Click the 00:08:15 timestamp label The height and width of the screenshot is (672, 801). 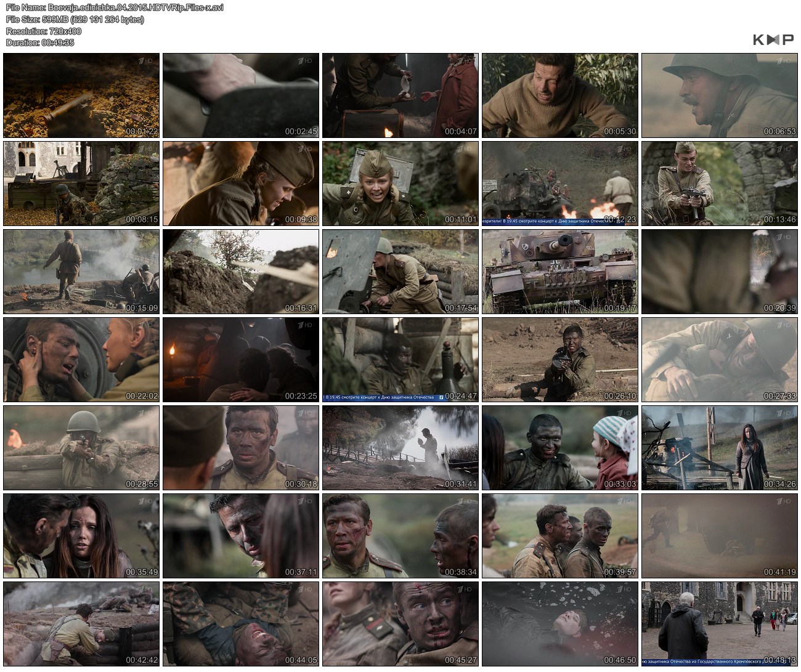(x=142, y=219)
